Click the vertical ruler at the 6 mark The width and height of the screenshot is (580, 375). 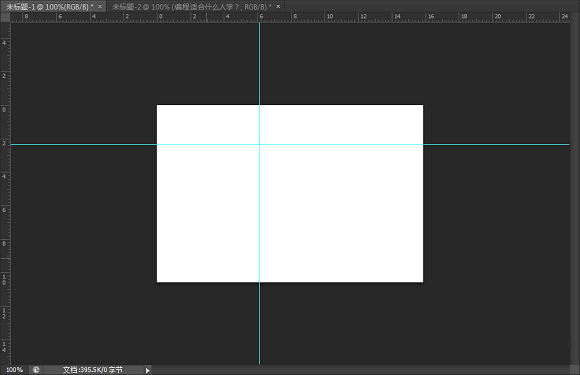click(4, 210)
